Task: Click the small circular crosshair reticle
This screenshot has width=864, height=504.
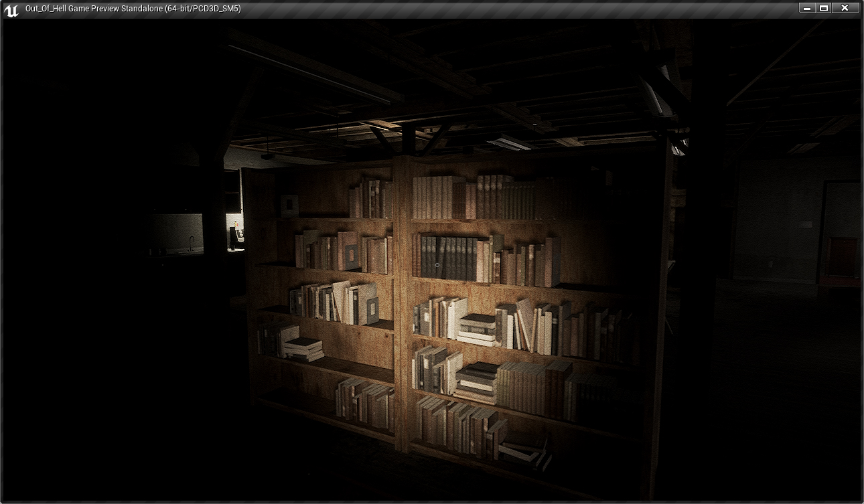Action: click(x=437, y=265)
